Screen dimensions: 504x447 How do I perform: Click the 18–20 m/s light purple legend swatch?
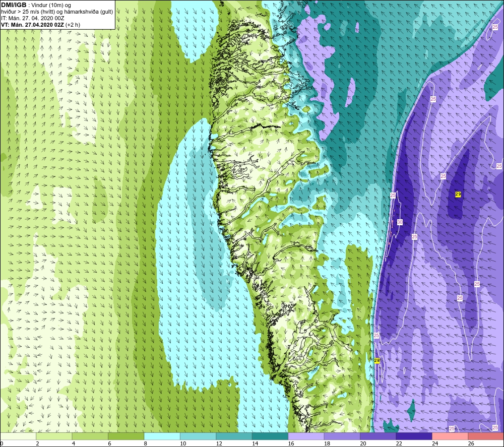342,436
